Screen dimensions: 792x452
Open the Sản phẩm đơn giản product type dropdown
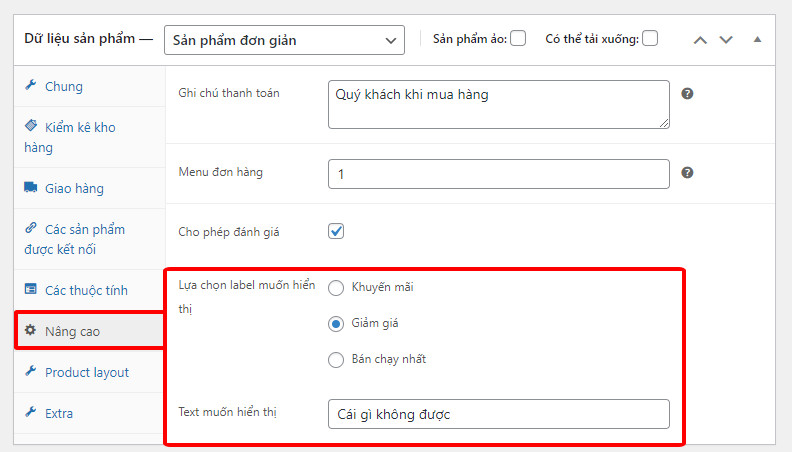point(284,40)
